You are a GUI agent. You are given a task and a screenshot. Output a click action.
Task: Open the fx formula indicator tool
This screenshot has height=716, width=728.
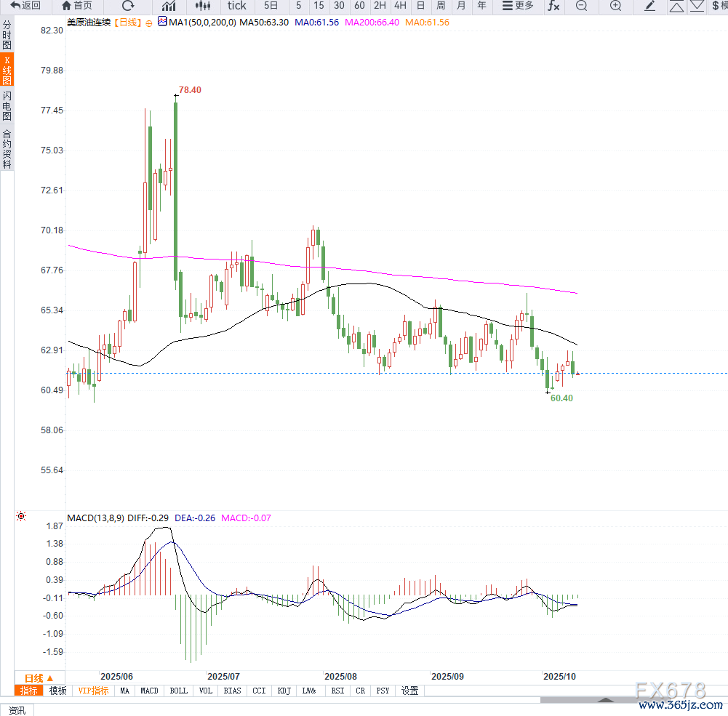tap(553, 6)
